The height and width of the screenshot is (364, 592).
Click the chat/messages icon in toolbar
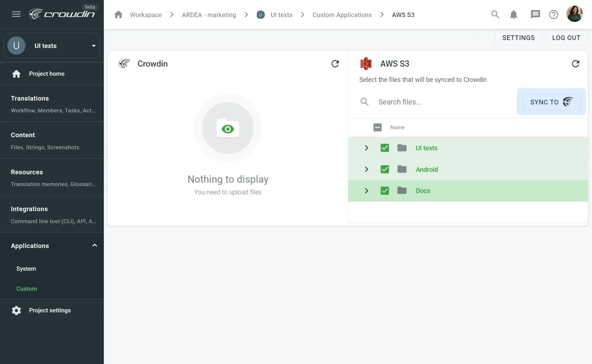tap(535, 14)
